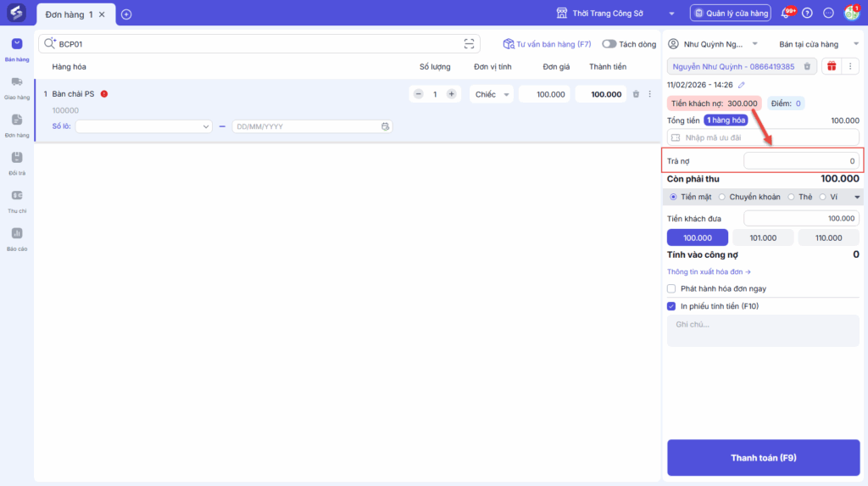Open the Đơn hàng sidebar section

pyautogui.click(x=17, y=126)
